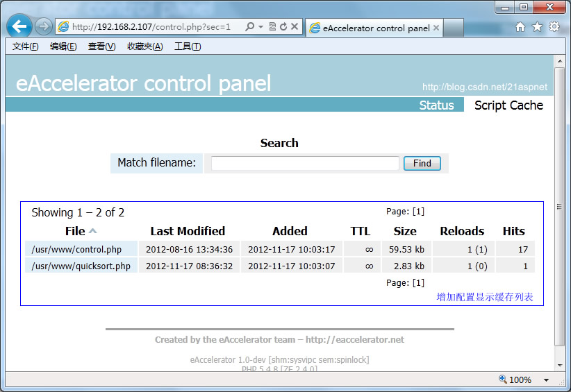Sort by Added column header
Viewport: 571px width, 392px height.
tap(290, 231)
